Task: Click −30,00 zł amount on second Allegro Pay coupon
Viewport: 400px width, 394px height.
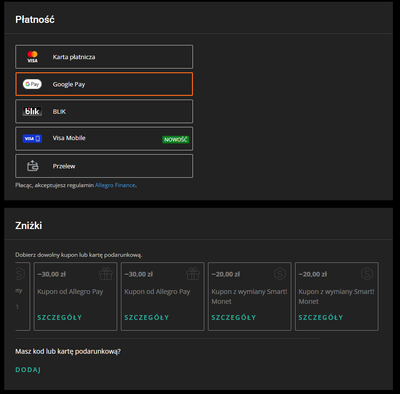Action: point(139,274)
